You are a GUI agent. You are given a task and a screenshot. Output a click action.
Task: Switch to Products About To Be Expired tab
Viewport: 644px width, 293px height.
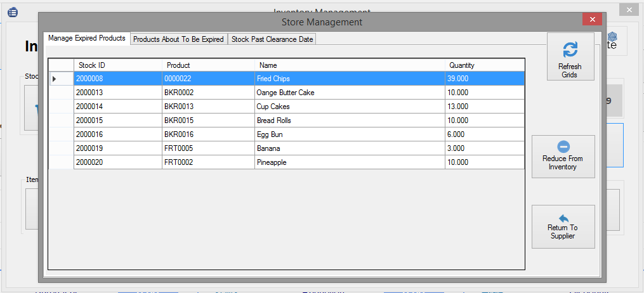pyautogui.click(x=178, y=39)
